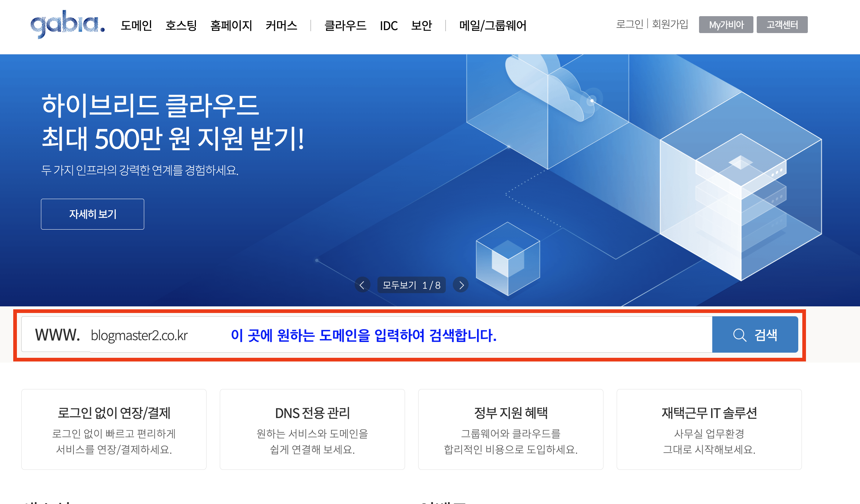Open the 홈페이지 menu
The width and height of the screenshot is (860, 504).
tap(231, 25)
